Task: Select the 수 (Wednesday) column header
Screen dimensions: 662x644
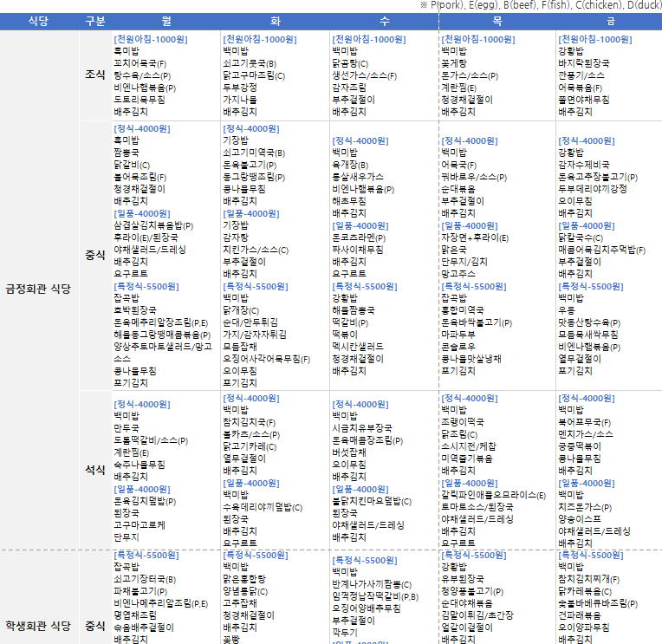Action: 383,21
